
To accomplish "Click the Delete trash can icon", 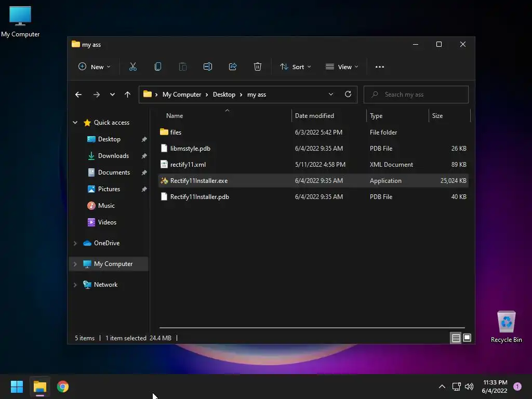I will (x=258, y=66).
